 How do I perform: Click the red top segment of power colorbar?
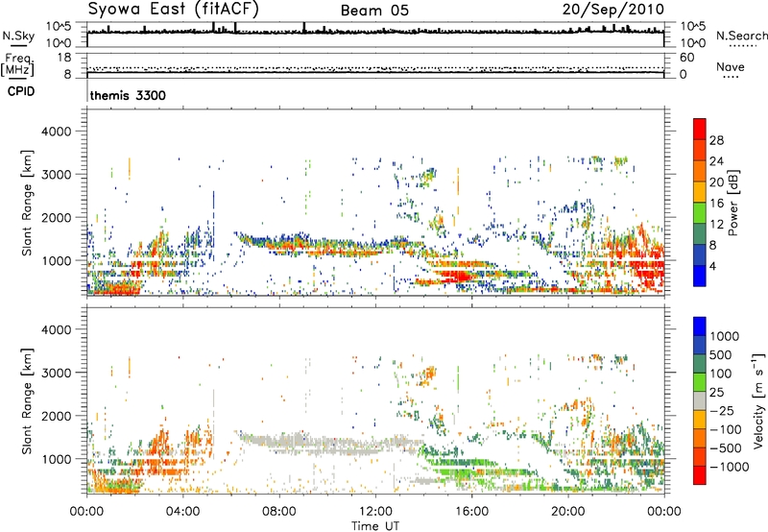pos(700,129)
